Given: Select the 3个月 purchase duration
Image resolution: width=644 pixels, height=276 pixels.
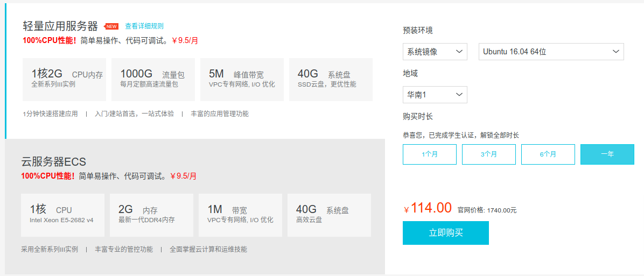Looking at the screenshot, I should point(489,154).
